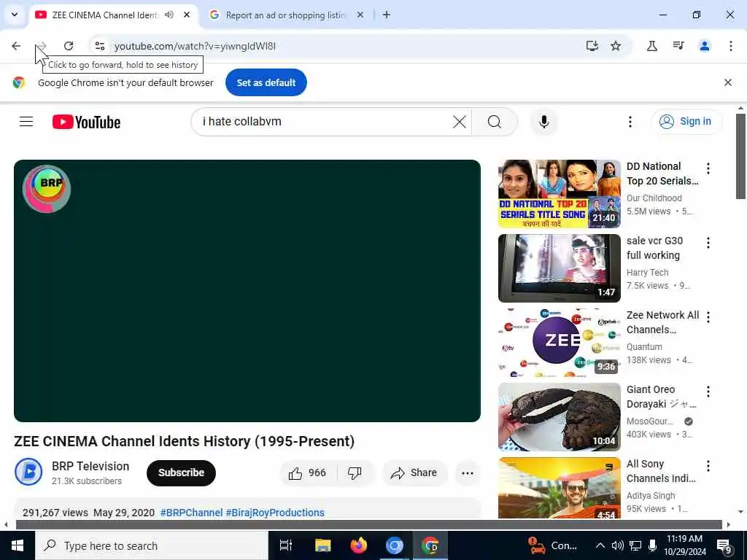Subscribe to BRP Television

181,472
